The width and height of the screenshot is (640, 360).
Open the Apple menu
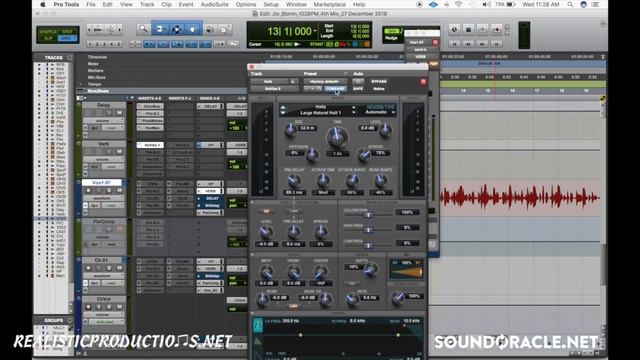click(43, 4)
